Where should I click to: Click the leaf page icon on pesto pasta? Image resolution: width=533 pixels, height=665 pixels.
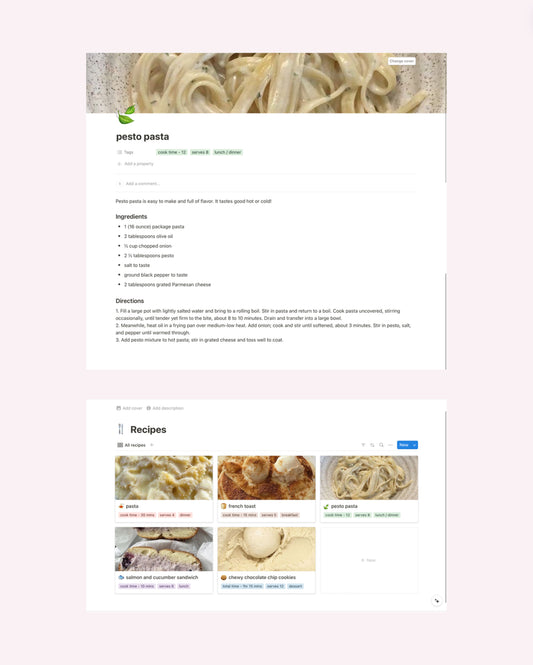coord(126,115)
